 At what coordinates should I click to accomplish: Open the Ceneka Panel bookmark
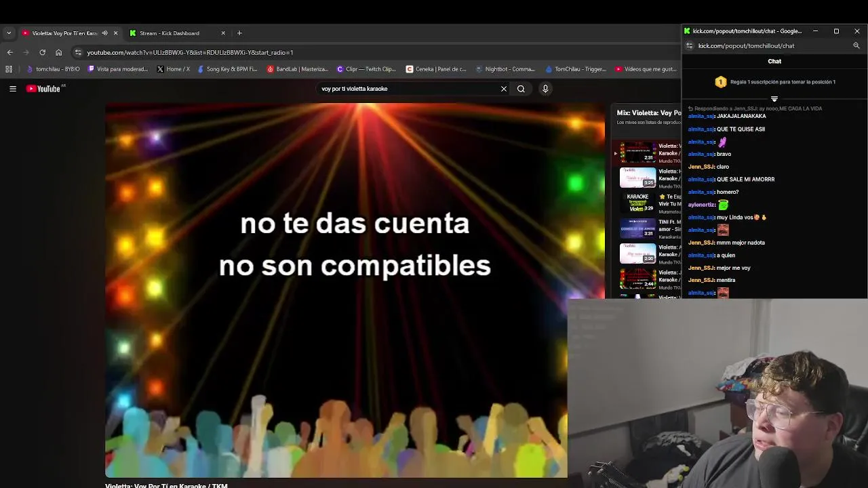(x=436, y=69)
